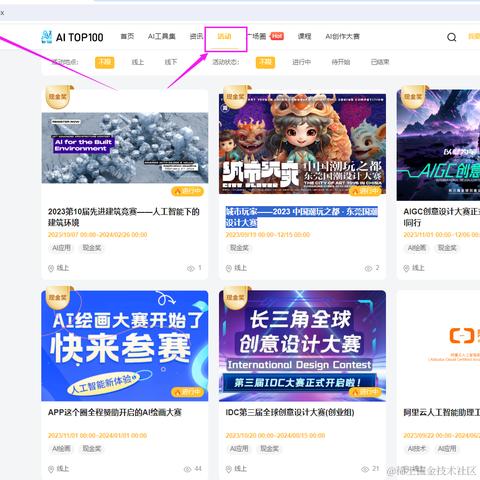Click 现金奖 ribbon badge on 城市玩家 card

[236, 97]
